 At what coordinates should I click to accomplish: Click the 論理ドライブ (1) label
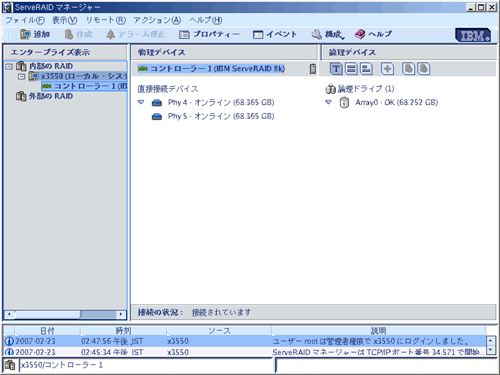(x=366, y=89)
